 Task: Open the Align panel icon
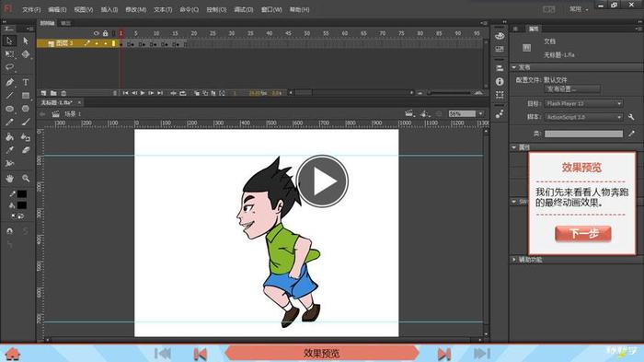click(500, 68)
